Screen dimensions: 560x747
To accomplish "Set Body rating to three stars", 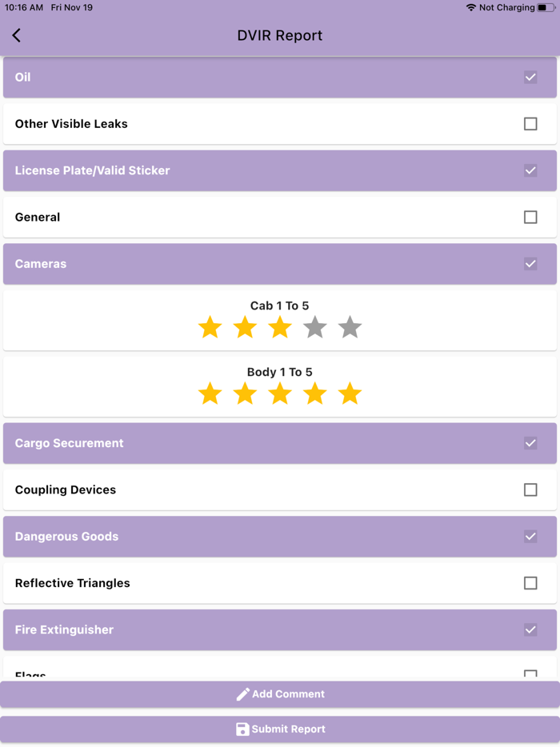I will click(279, 393).
